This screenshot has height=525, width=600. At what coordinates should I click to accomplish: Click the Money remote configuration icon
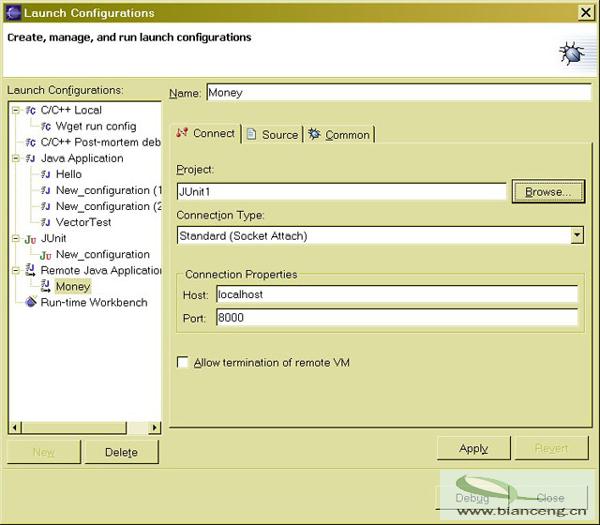tap(46, 286)
